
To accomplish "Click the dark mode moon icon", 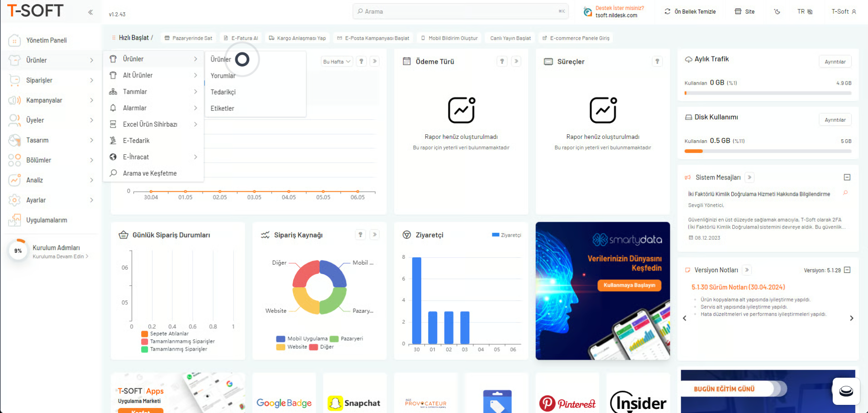I will (x=777, y=12).
